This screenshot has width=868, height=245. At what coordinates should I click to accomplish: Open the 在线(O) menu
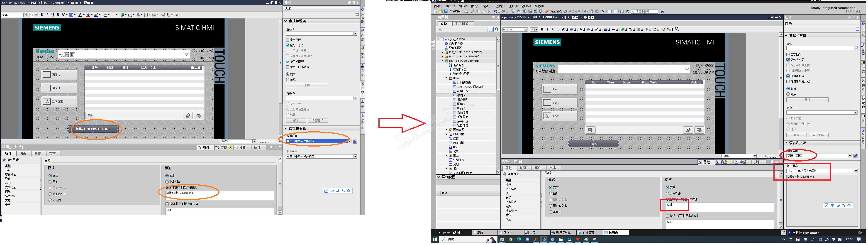point(488,6)
